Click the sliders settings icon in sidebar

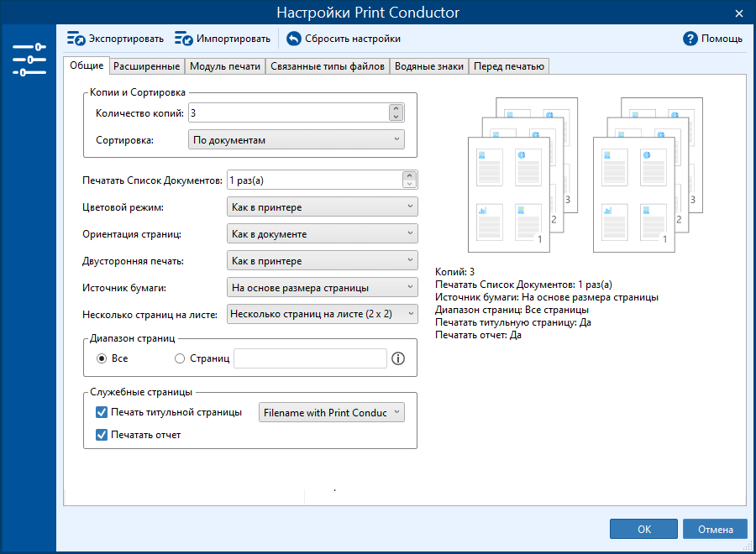(29, 60)
